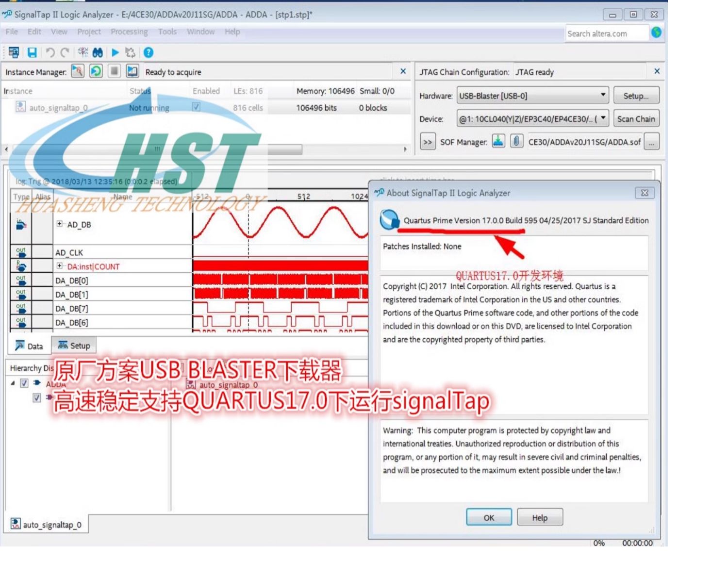Click the out icon in the DA_DB[1] row
The width and height of the screenshot is (728, 562).
click(21, 294)
